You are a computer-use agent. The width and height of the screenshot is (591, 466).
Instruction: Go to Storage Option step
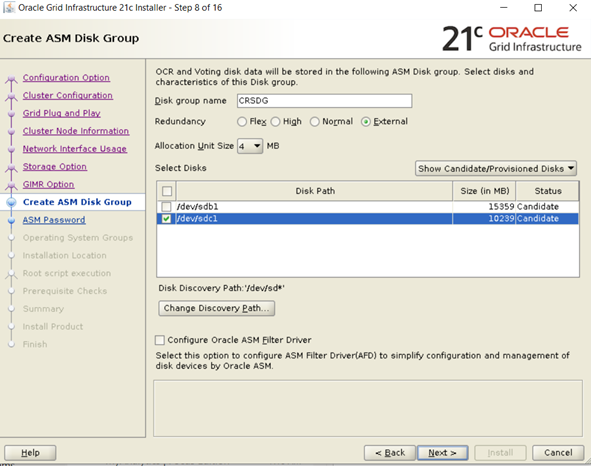tap(55, 167)
